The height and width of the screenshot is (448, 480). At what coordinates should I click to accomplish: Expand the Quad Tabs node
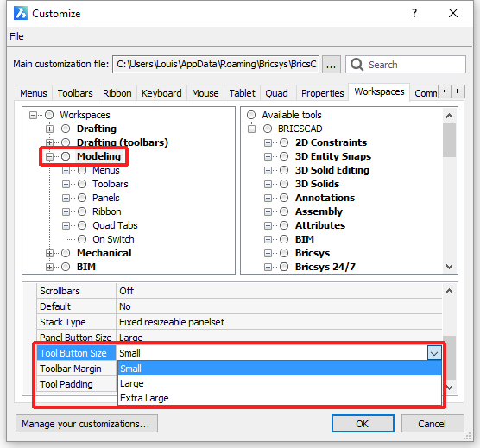pos(66,226)
